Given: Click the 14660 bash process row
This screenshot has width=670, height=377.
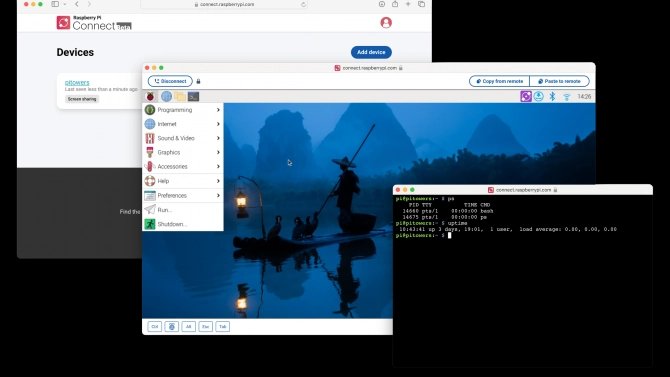Looking at the screenshot, I should pos(447,211).
